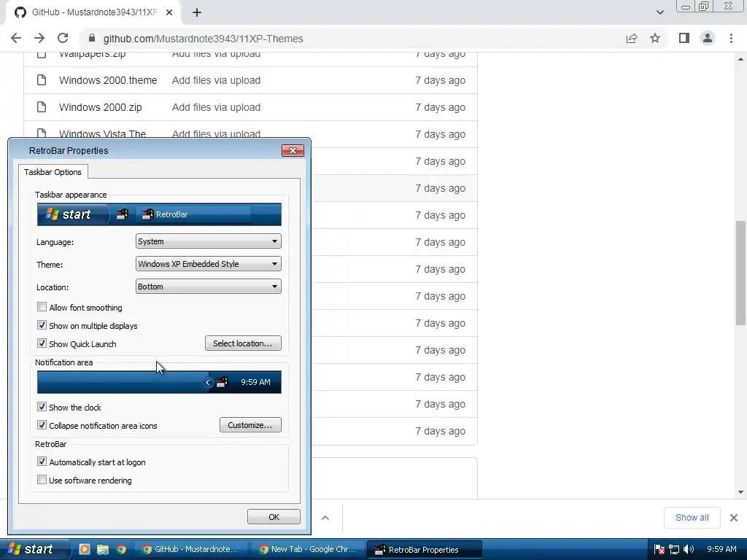Image resolution: width=747 pixels, height=560 pixels.
Task: Click OK in RetroBar Properties
Action: tap(274, 517)
